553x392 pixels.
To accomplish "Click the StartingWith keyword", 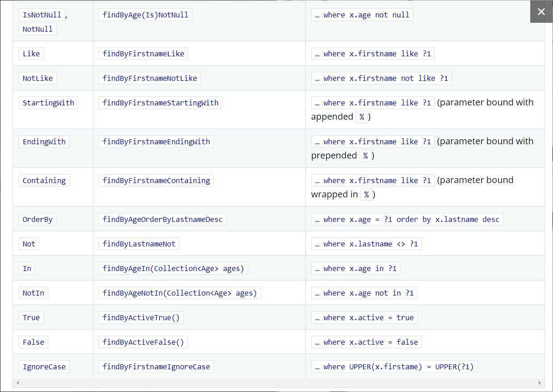I will pos(48,103).
